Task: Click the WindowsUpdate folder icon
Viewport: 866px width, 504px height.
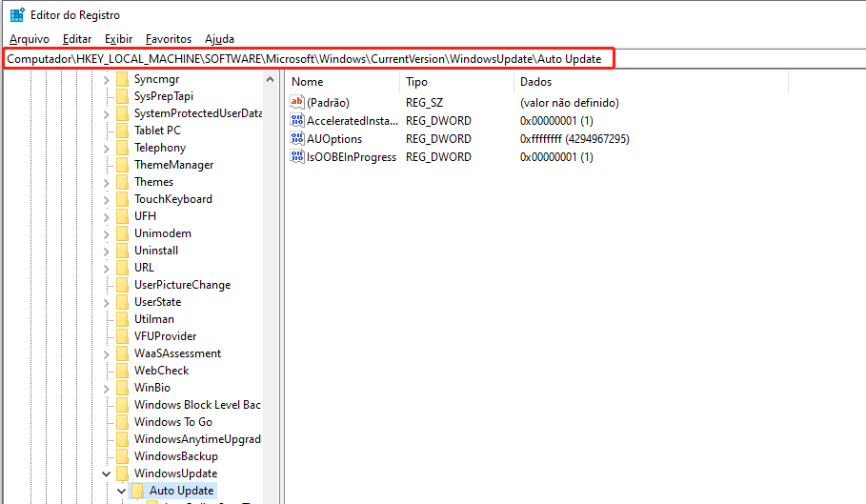Action: point(123,474)
